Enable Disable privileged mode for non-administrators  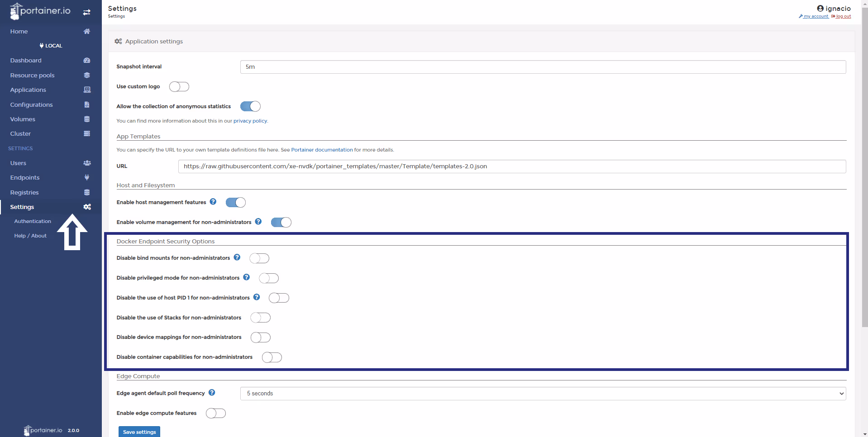point(269,278)
